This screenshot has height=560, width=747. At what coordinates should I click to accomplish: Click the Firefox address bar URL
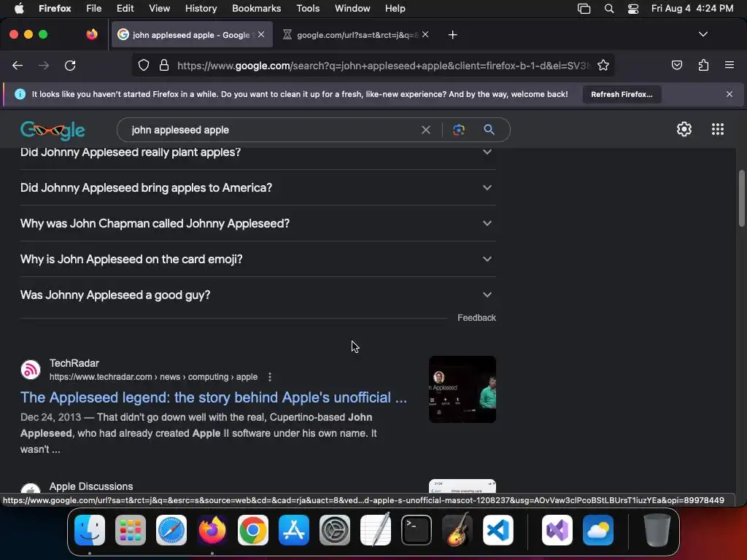pyautogui.click(x=382, y=65)
